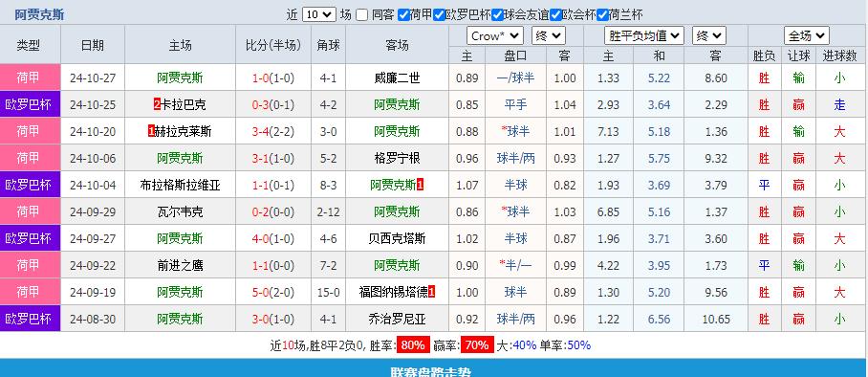Click the 40% over rate value
Screen dimensions: 868x377
[524, 345]
